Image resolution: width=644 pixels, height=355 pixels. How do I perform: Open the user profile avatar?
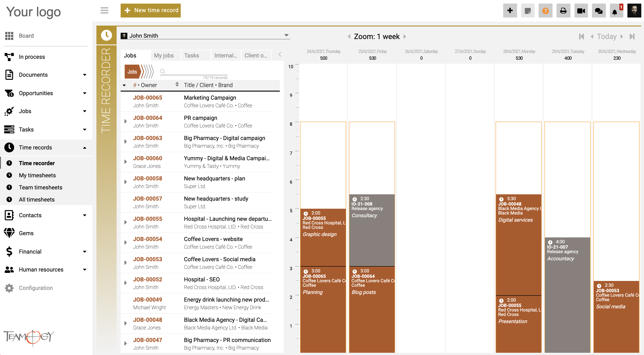pyautogui.click(x=634, y=11)
